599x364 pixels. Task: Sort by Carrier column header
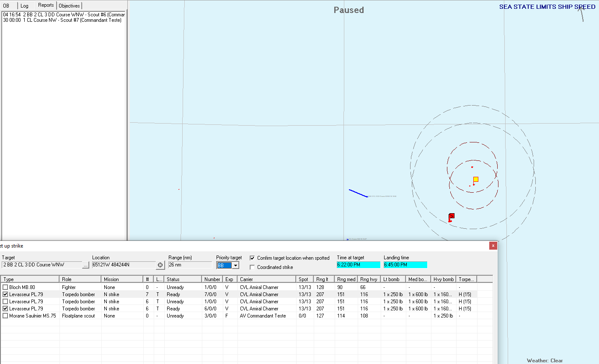click(x=267, y=279)
